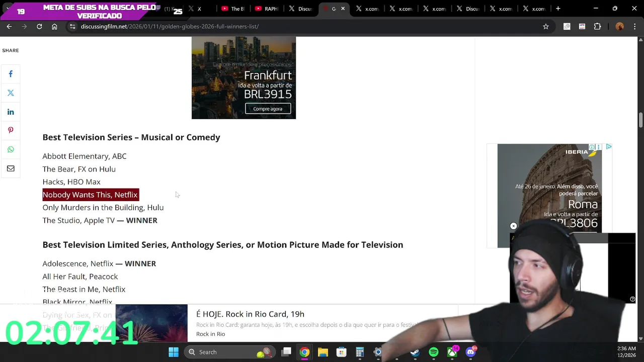Open the browser home page
Image resolution: width=644 pixels, height=362 pixels.
(x=54, y=26)
